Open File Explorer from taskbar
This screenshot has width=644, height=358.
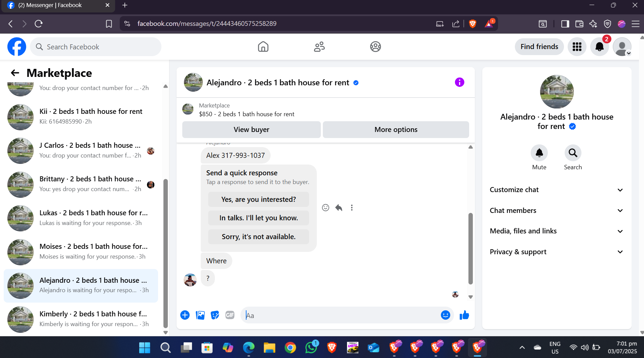(269, 348)
